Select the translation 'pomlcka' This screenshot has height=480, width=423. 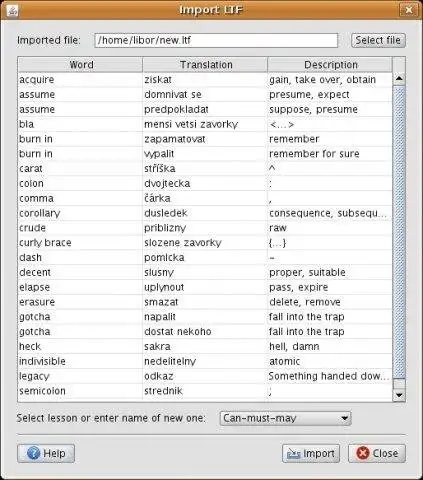205,258
